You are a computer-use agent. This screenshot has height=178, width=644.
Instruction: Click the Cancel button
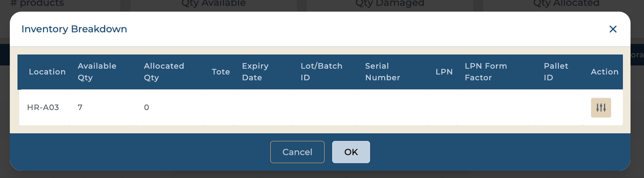tap(297, 152)
